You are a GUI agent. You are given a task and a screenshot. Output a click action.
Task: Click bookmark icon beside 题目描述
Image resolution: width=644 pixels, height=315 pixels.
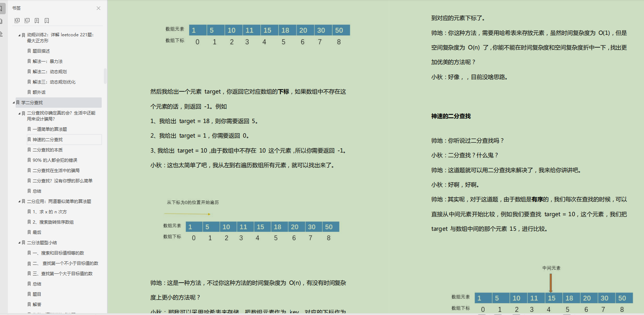click(x=29, y=51)
